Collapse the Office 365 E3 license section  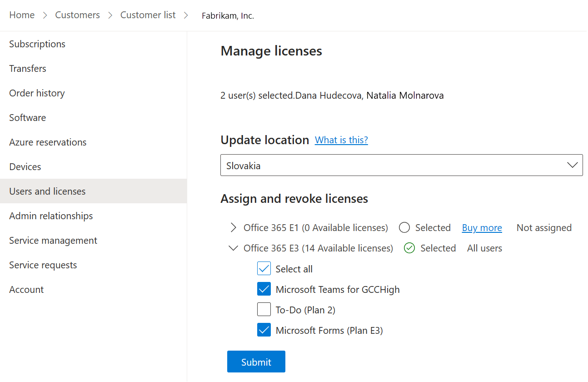pyautogui.click(x=233, y=248)
